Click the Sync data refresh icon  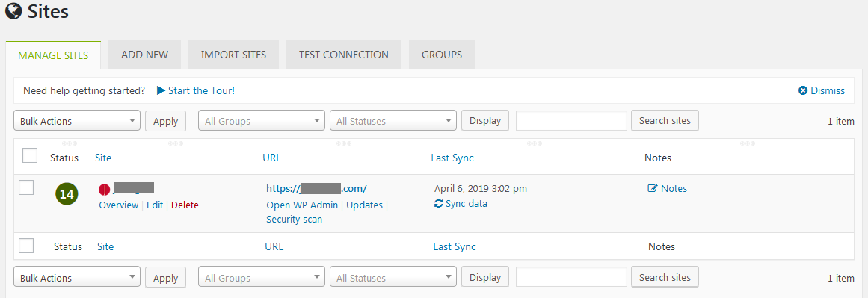click(438, 203)
